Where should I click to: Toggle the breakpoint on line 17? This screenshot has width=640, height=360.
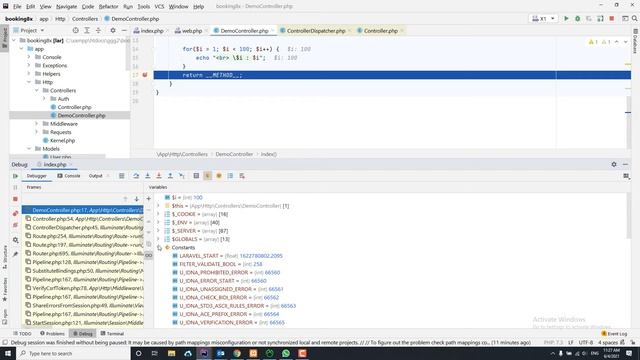(144, 75)
